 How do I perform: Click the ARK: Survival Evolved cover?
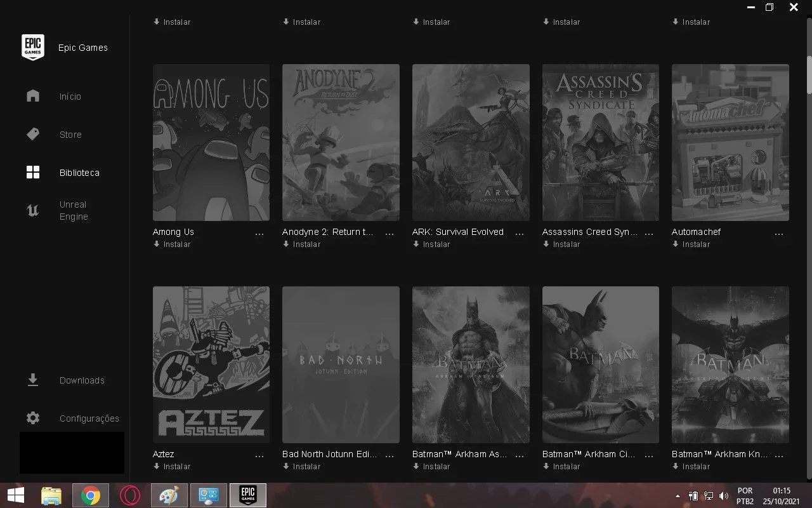click(471, 142)
